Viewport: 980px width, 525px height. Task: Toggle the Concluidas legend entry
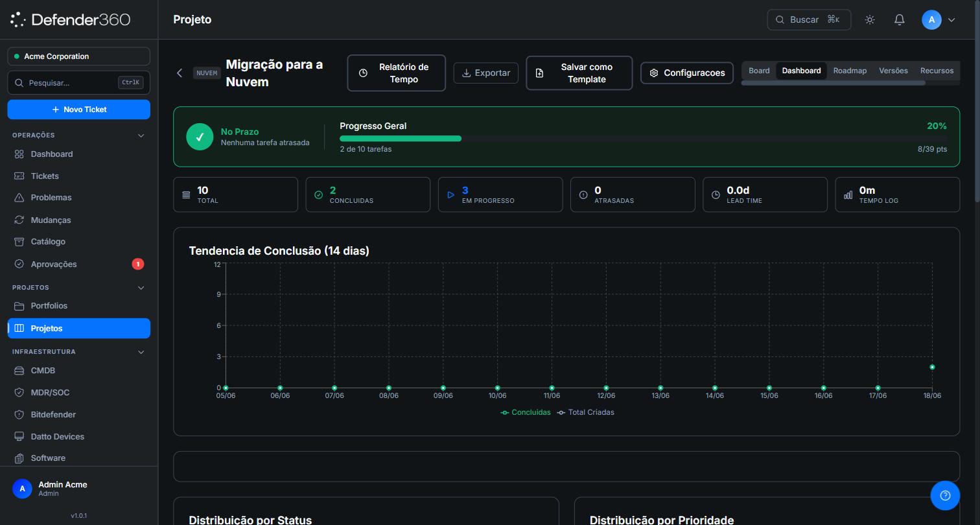click(526, 412)
